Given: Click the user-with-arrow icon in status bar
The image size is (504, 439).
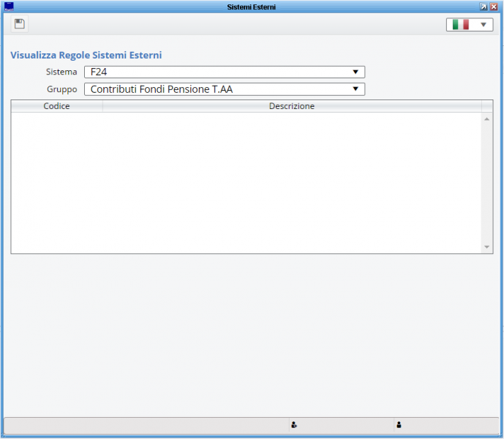Looking at the screenshot, I should [x=294, y=425].
